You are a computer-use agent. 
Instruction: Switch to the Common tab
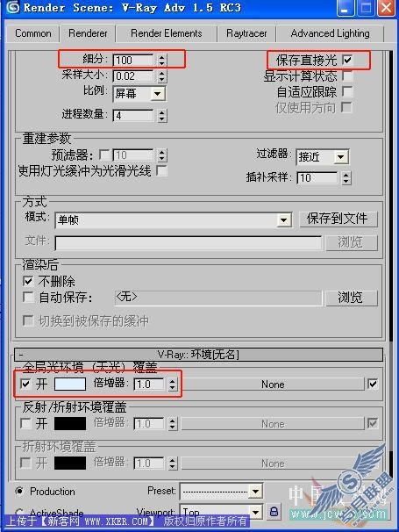point(32,33)
